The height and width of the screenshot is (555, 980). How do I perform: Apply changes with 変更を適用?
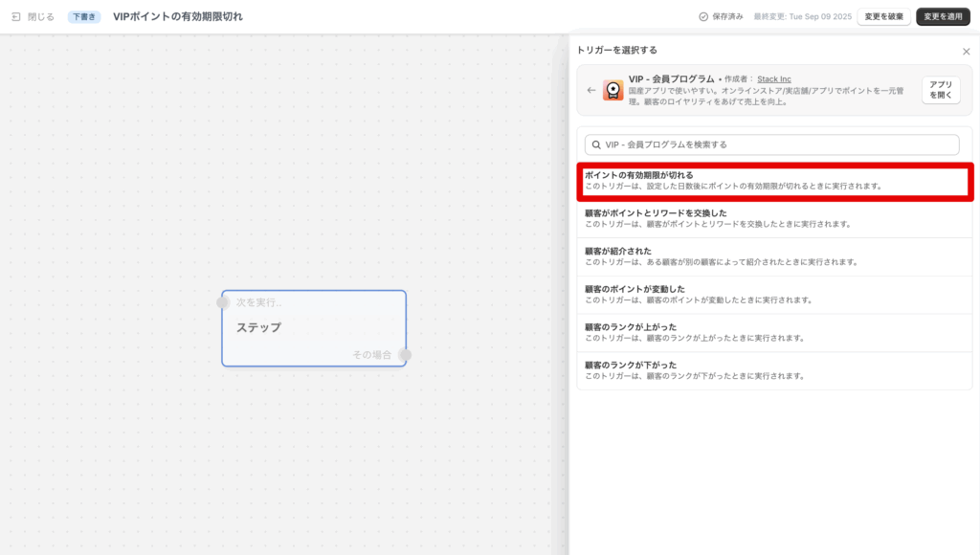[x=943, y=17]
